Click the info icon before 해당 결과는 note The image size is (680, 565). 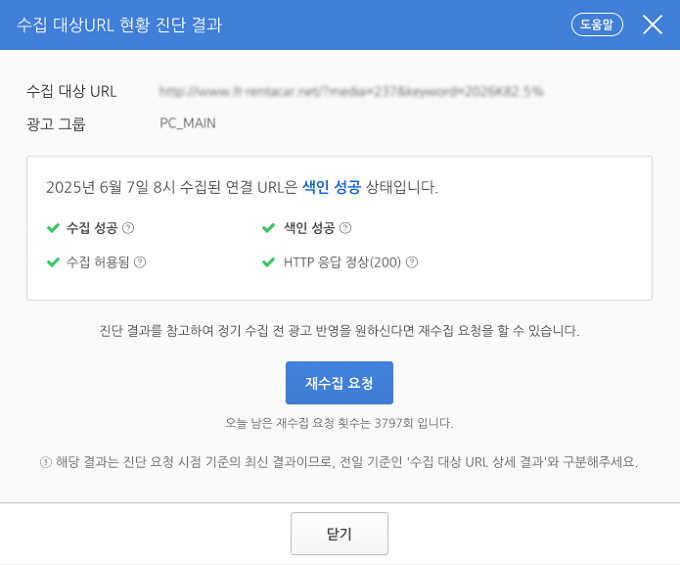click(45, 462)
